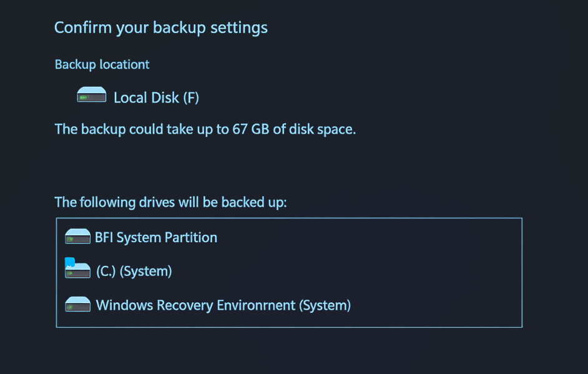Screen dimensions: 588x374
Task: Click the BFI System Partition drive icon
Action: pos(78,236)
